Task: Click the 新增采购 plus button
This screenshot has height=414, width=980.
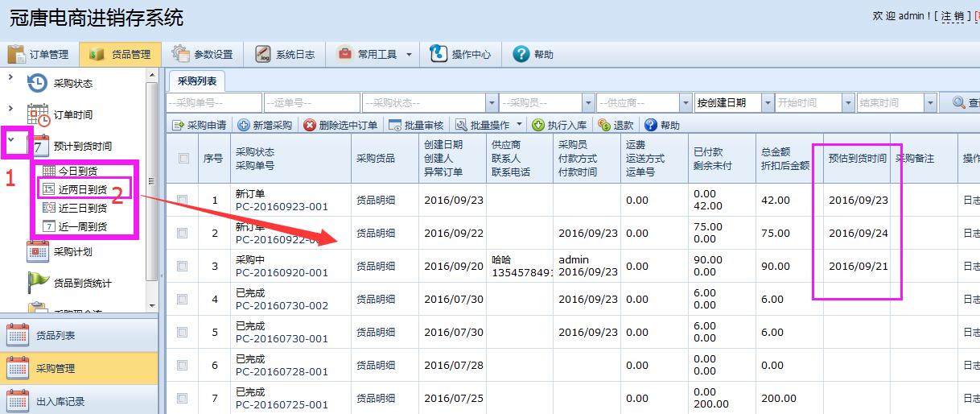Action: (x=265, y=125)
